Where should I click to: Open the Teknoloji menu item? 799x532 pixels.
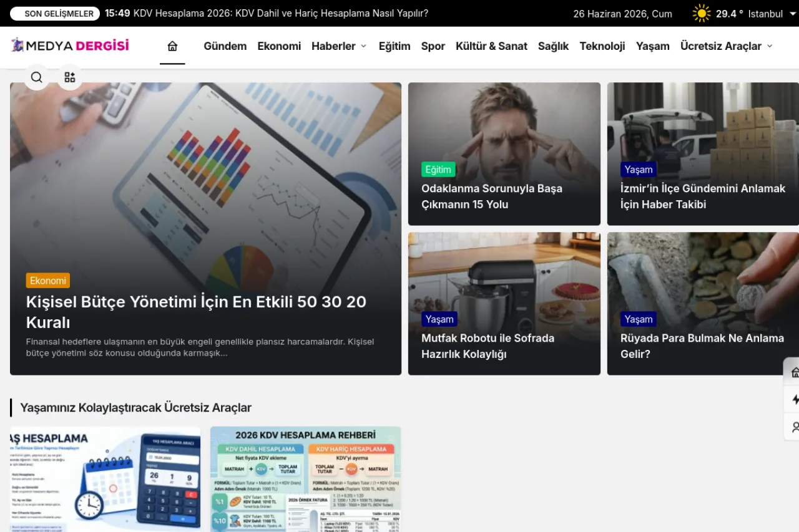602,46
